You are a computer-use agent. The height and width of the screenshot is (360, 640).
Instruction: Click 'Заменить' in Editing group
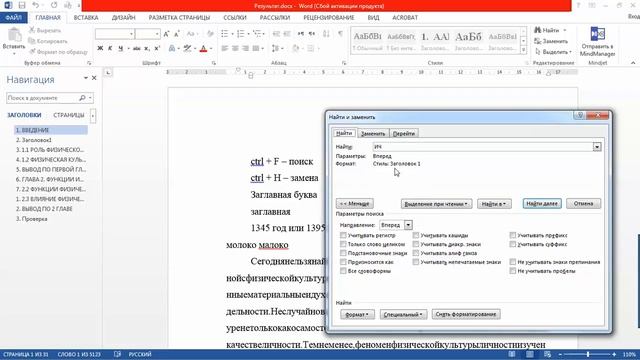(x=551, y=41)
